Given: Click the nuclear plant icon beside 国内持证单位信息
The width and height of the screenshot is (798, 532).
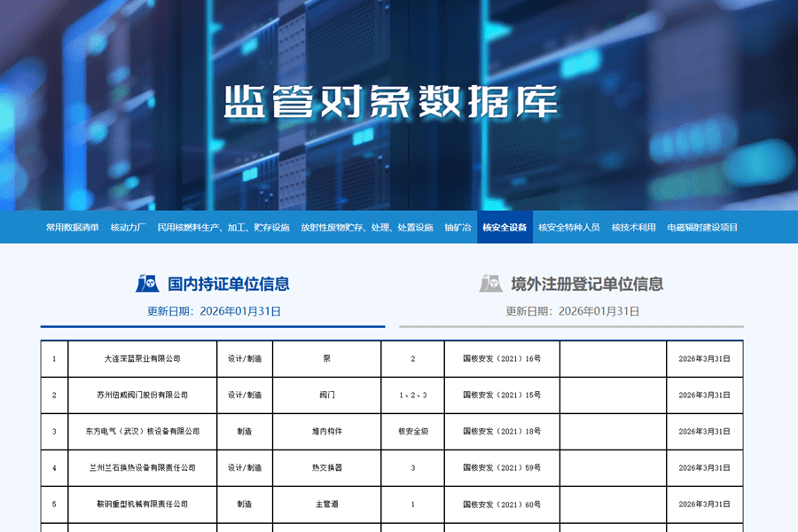Looking at the screenshot, I should click(x=147, y=284).
